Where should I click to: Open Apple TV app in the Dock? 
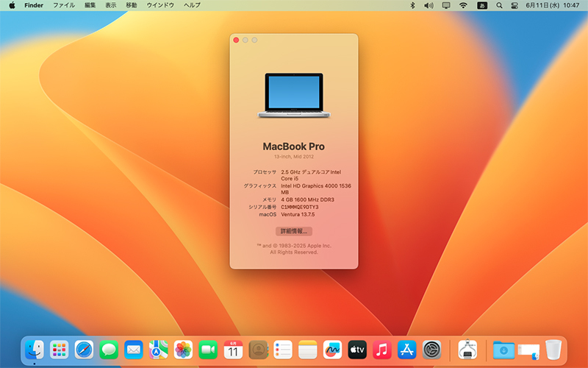[x=357, y=350]
